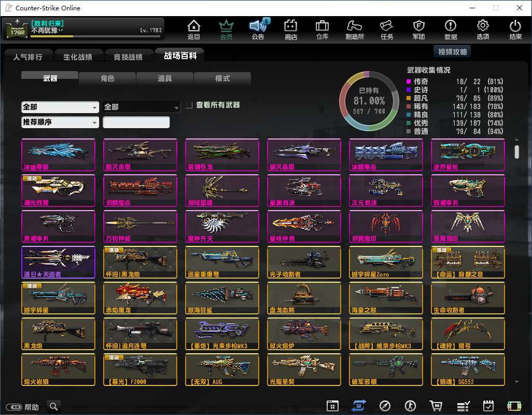The width and height of the screenshot is (532, 415).
Task: Open the 【重炮】光束步枪MK3 weapon card
Action: coord(222,334)
